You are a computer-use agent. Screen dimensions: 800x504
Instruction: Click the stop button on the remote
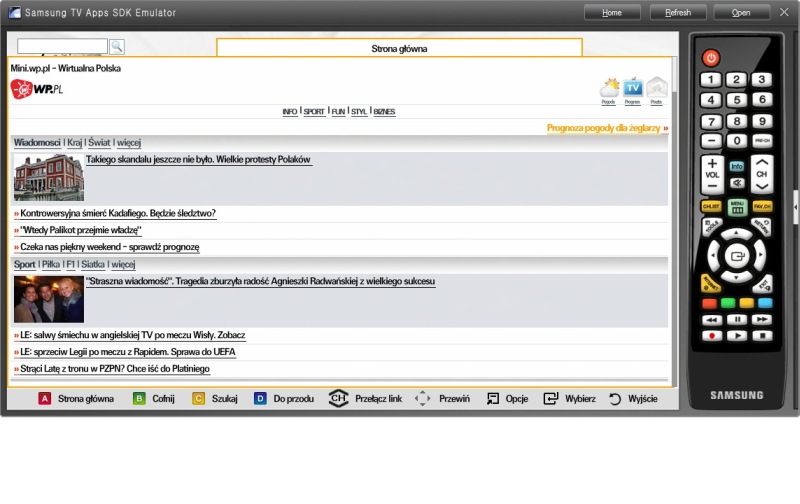762,336
